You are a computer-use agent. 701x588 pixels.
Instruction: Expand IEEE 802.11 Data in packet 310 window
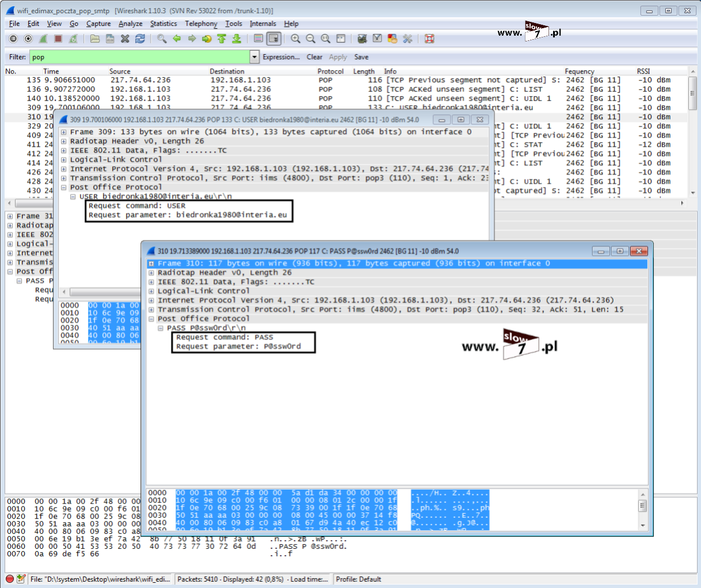click(x=151, y=282)
